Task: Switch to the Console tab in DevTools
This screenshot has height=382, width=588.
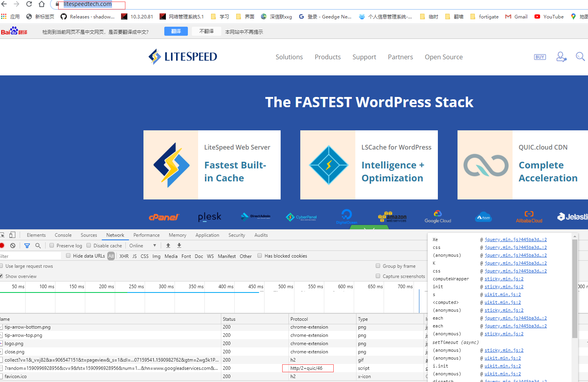Action: tap(63, 235)
